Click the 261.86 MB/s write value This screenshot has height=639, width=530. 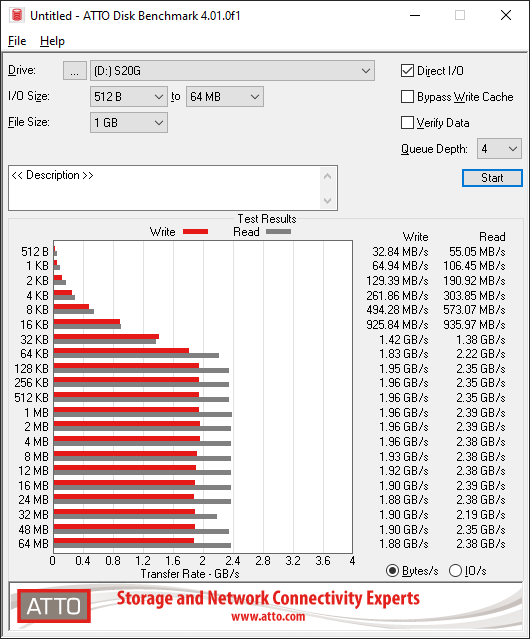[397, 295]
